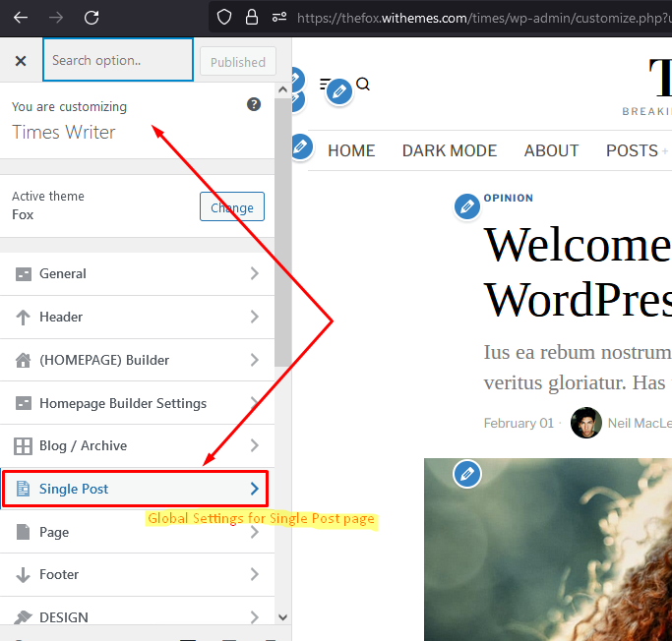Click the browser Back arrow
This screenshot has height=641, width=672.
pos(21,18)
